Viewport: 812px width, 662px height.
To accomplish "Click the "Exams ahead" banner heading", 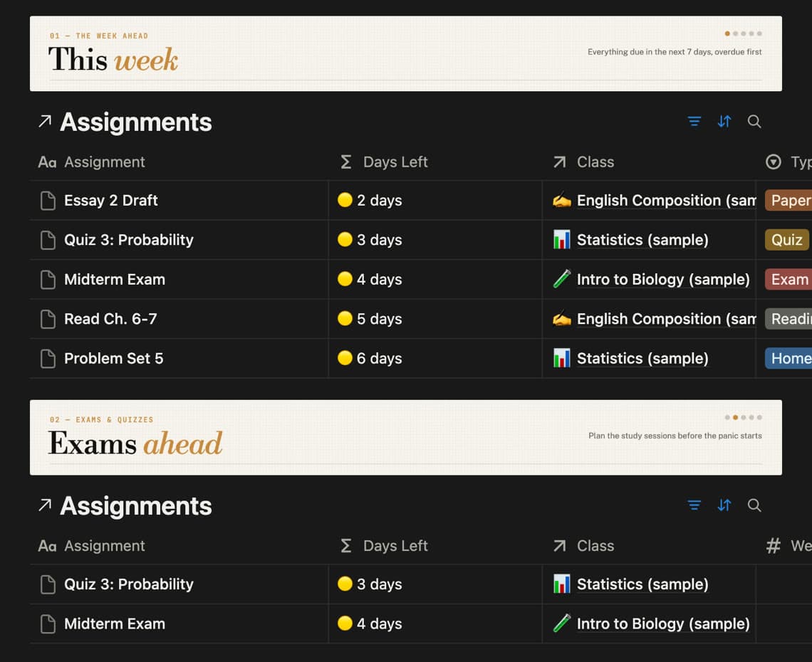I will pos(135,443).
